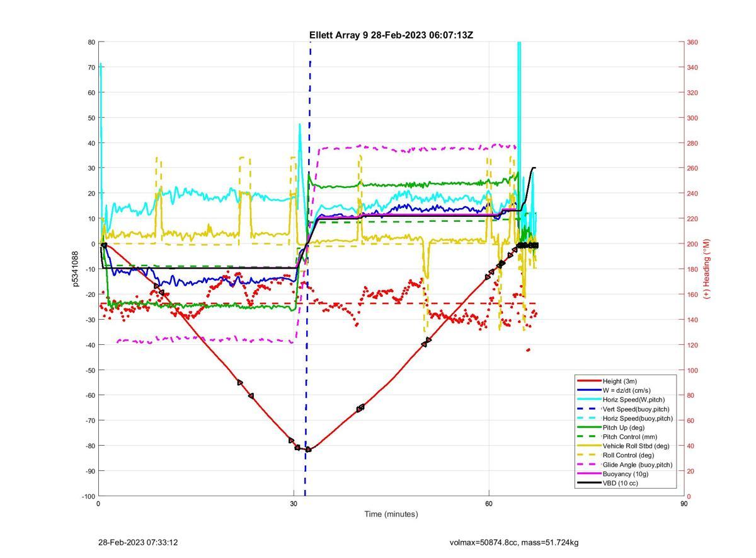Select the 60 tick on the time axis
756x558 pixels.
coord(488,504)
